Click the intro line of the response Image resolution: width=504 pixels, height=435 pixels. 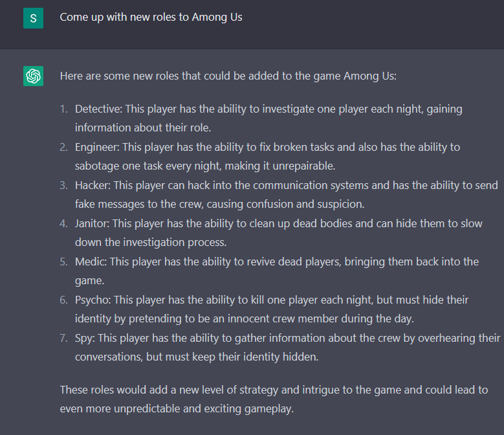pos(228,76)
